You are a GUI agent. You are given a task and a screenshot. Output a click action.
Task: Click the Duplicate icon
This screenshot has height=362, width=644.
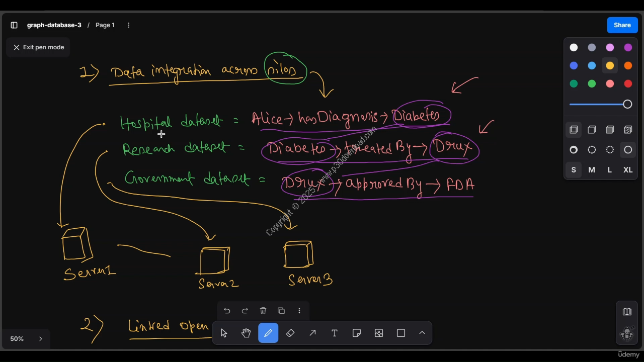[281, 311]
